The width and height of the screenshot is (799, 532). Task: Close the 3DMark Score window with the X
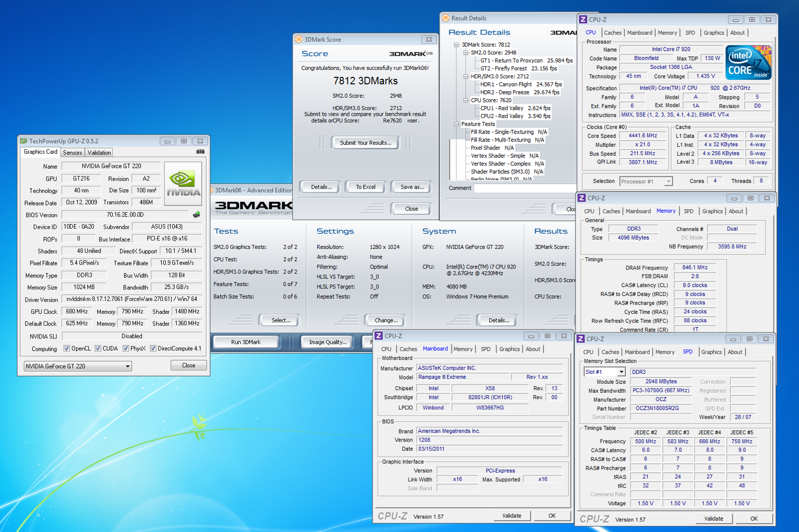click(429, 39)
